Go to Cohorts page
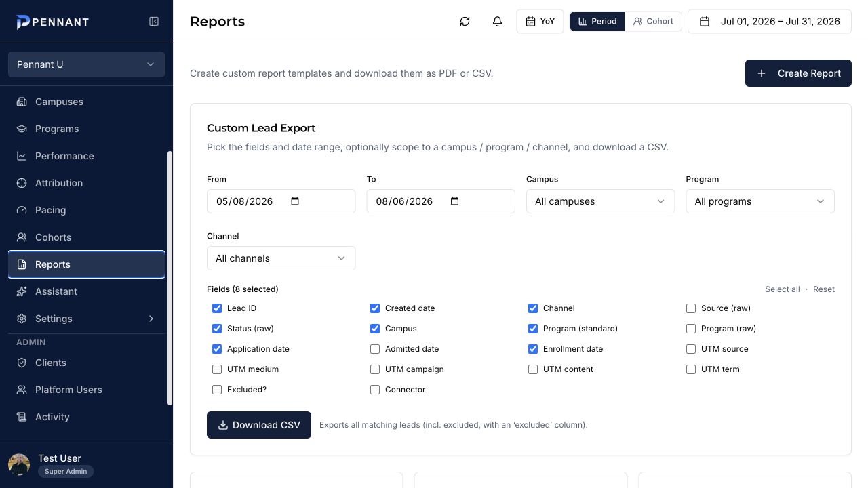This screenshot has height=488, width=868. click(86, 237)
